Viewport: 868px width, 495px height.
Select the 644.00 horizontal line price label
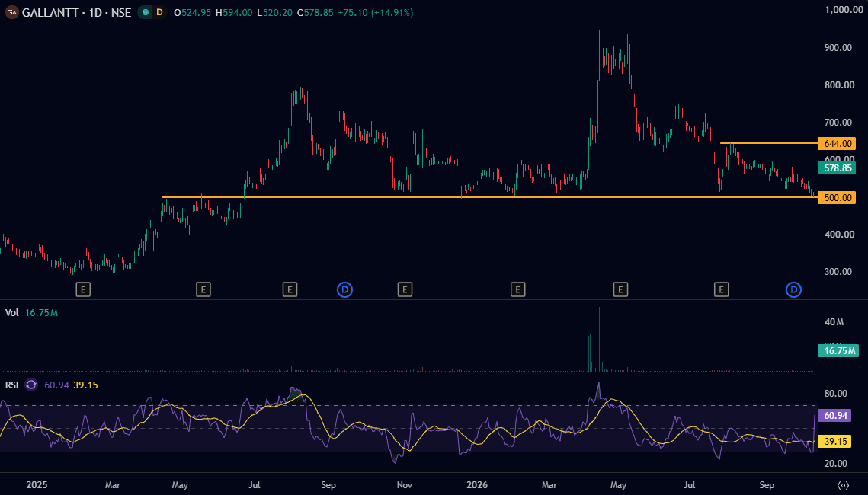(x=837, y=144)
